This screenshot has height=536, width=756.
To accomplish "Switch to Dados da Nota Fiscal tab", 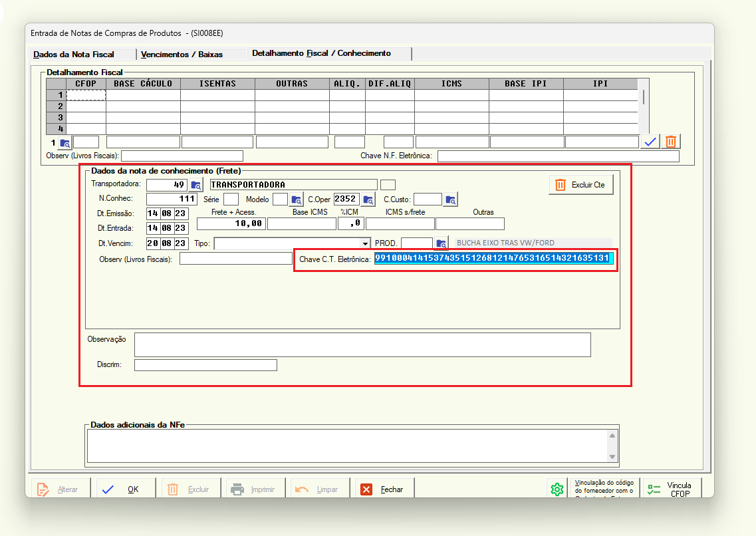I will 74,55.
